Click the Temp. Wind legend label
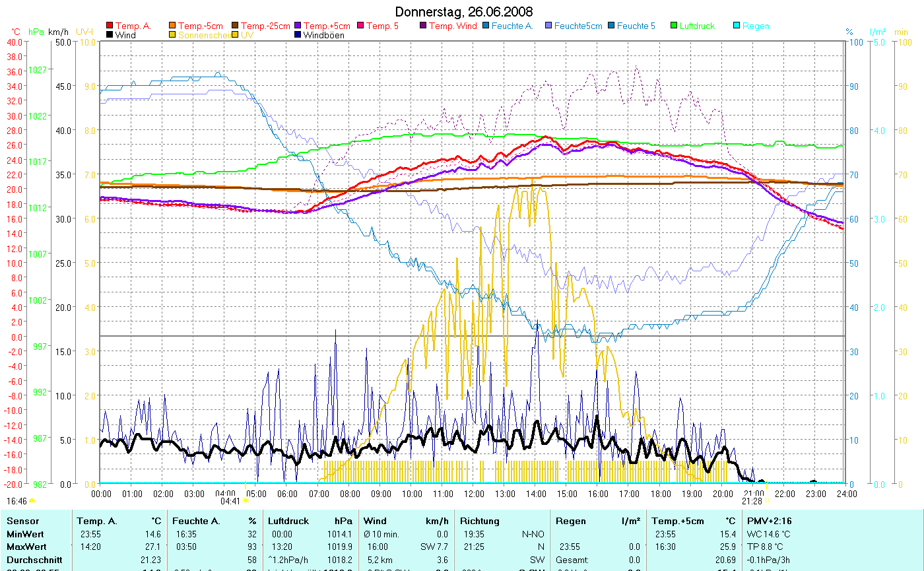Screen dimensions: 924x571 (452, 26)
